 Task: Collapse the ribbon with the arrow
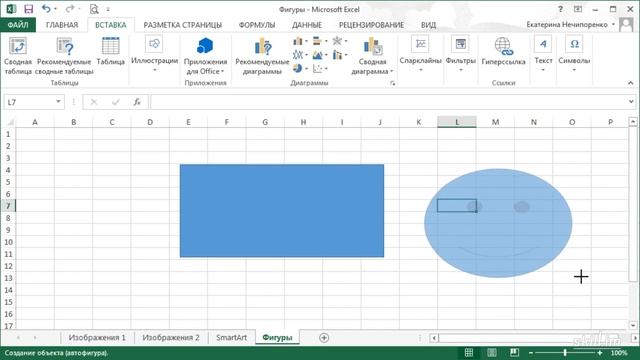coord(631,83)
